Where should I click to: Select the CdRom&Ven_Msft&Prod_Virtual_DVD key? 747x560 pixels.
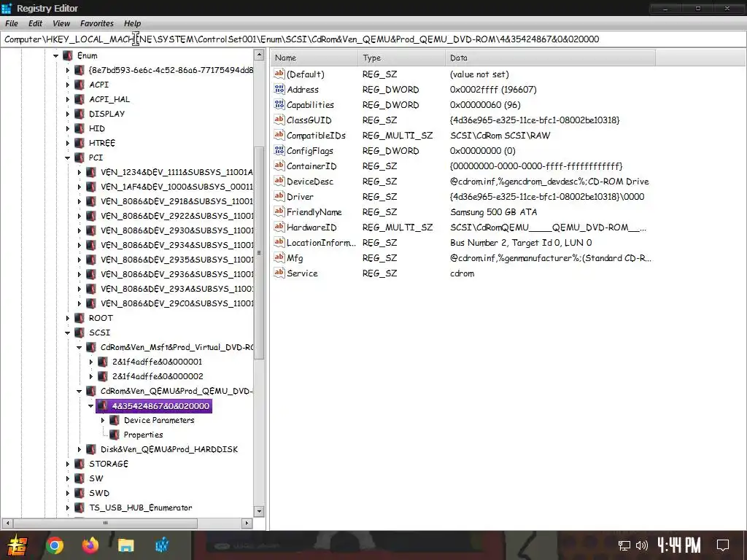click(x=177, y=347)
